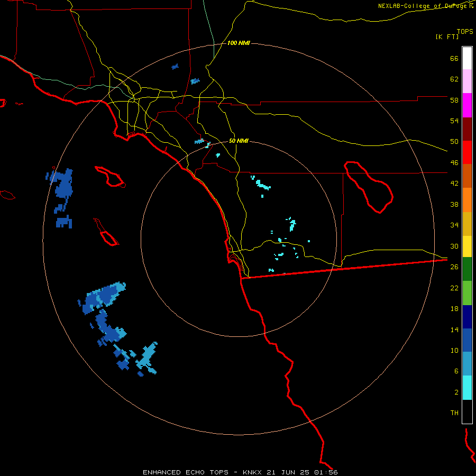Click the bright red legend swatch
Screen dimensions: 476x476
(x=467, y=152)
